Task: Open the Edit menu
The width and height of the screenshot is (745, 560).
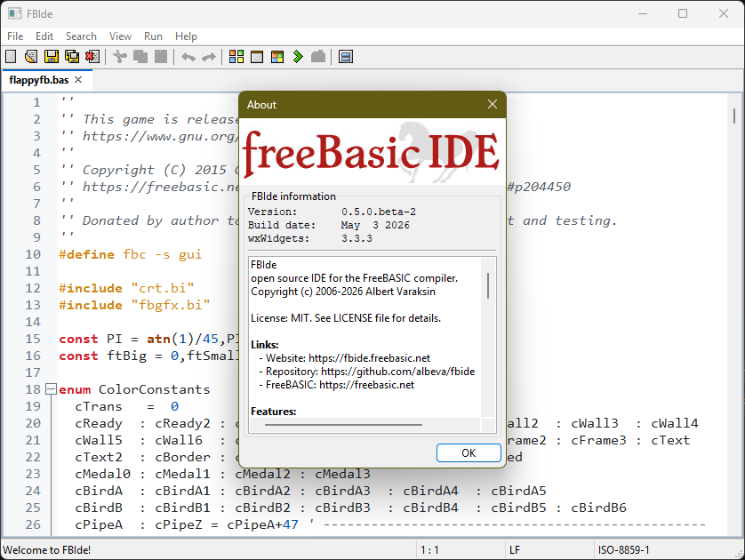Action: coord(44,36)
